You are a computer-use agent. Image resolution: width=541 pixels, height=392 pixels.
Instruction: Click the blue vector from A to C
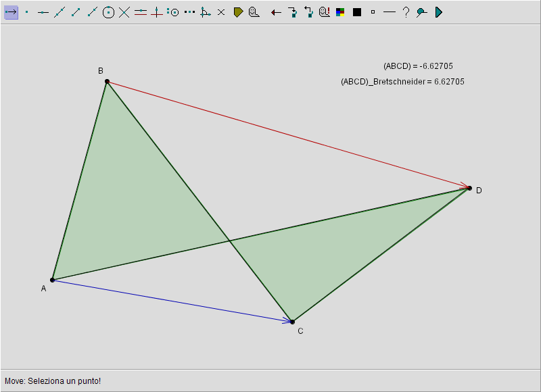[x=172, y=301]
